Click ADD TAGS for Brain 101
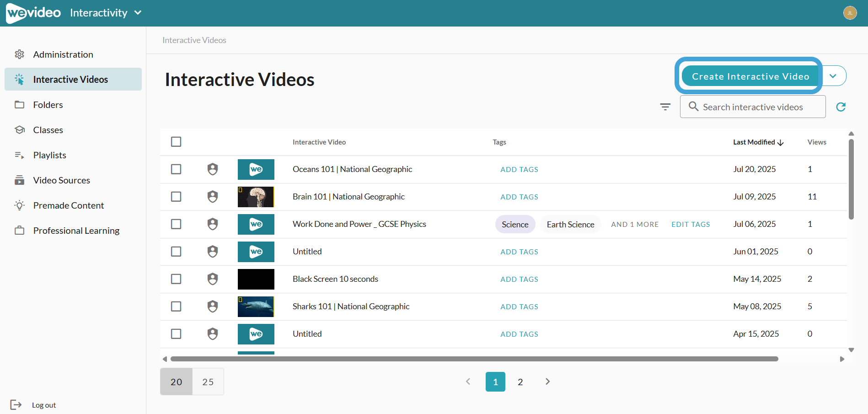The height and width of the screenshot is (414, 868). pyautogui.click(x=519, y=197)
